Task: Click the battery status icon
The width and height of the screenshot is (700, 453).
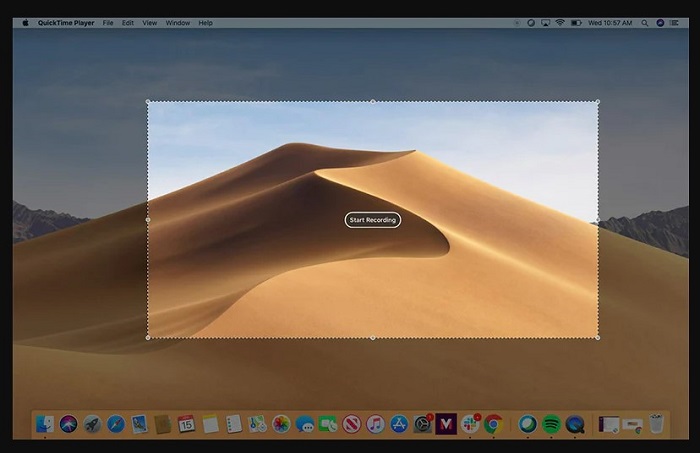Action: pos(576,23)
